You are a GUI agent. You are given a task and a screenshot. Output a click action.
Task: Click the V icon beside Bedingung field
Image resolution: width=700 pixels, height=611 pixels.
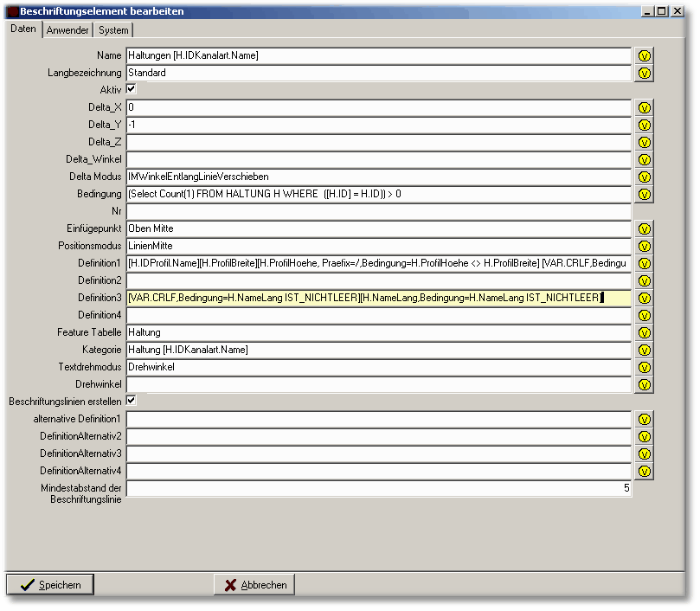pos(644,194)
